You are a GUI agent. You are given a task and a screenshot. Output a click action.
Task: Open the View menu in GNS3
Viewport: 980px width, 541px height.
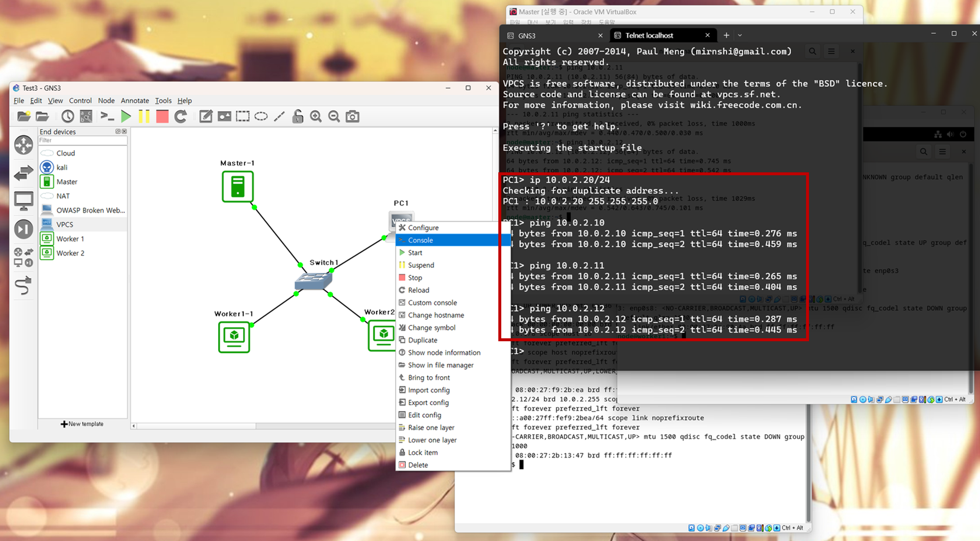click(55, 100)
